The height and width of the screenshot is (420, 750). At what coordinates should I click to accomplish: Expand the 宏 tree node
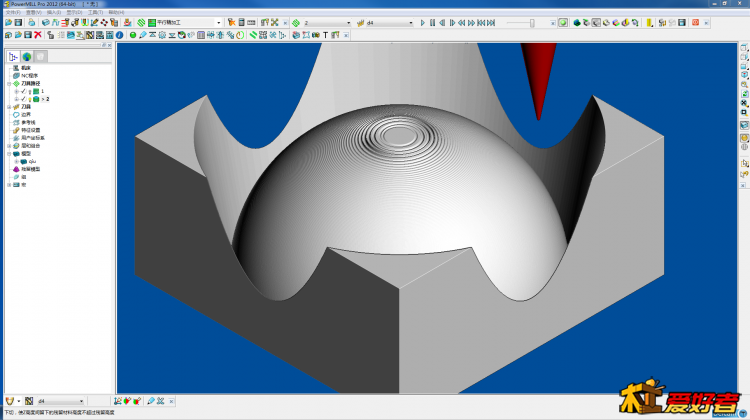point(9,185)
